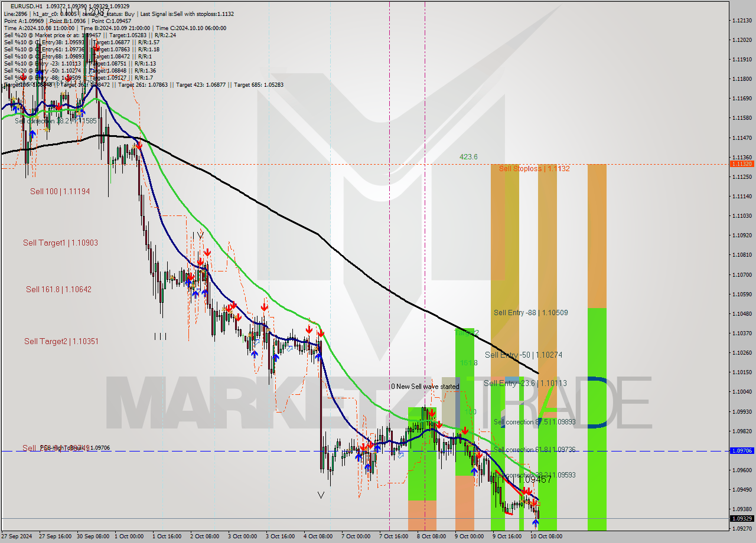Click the '0 New Sell wave started' annotation
The image size is (756, 543).
424,387
